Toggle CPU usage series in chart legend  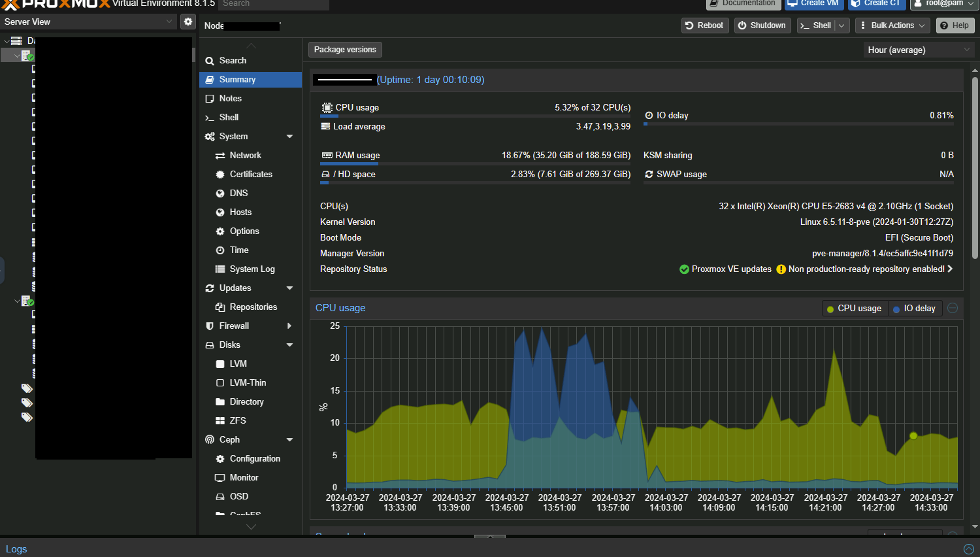coord(855,309)
